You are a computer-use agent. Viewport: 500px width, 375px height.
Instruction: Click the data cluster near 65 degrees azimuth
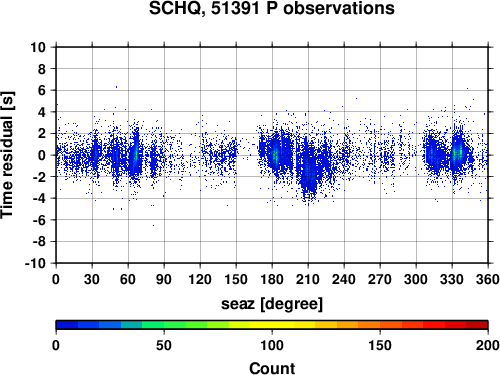click(135, 154)
